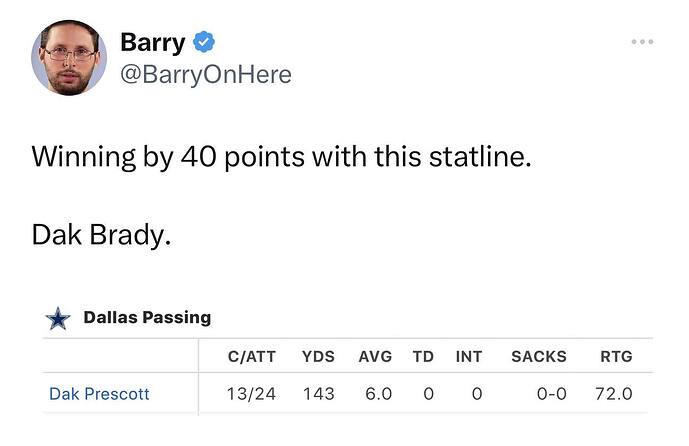Click the display name Barry
Viewport: 689px width, 446px height.
[x=152, y=42]
